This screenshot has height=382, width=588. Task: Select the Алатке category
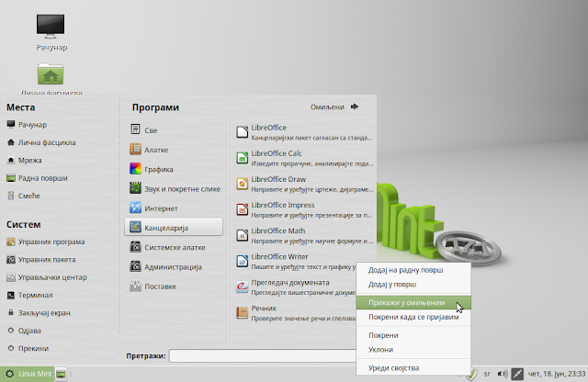174,150
